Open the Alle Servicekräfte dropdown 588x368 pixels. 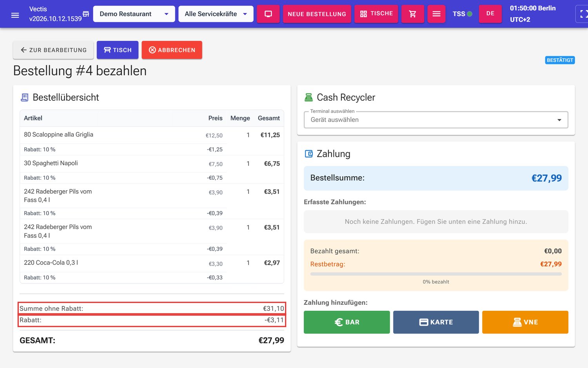(x=216, y=14)
